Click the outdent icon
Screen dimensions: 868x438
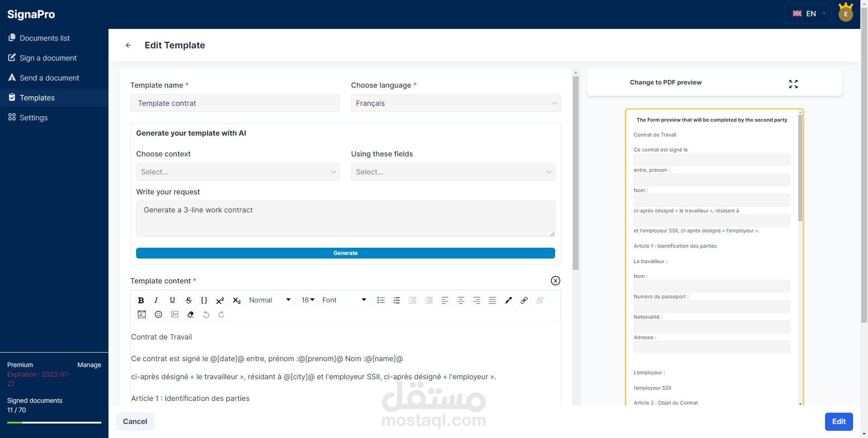[x=429, y=300]
